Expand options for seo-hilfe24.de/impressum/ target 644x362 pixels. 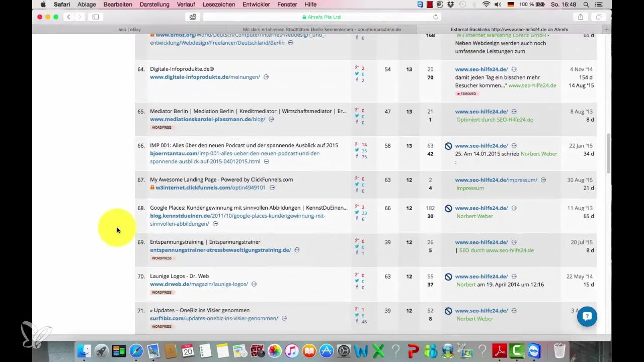[x=543, y=179]
